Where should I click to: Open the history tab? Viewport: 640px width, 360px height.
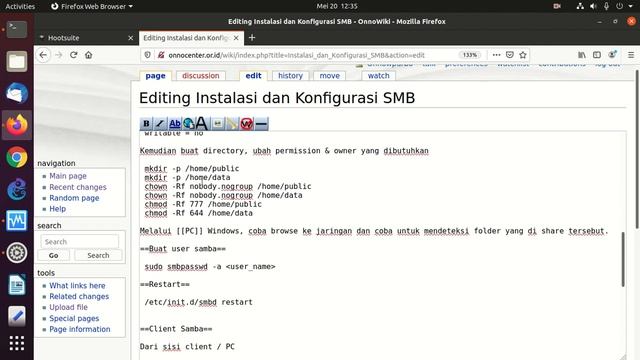tap(290, 76)
